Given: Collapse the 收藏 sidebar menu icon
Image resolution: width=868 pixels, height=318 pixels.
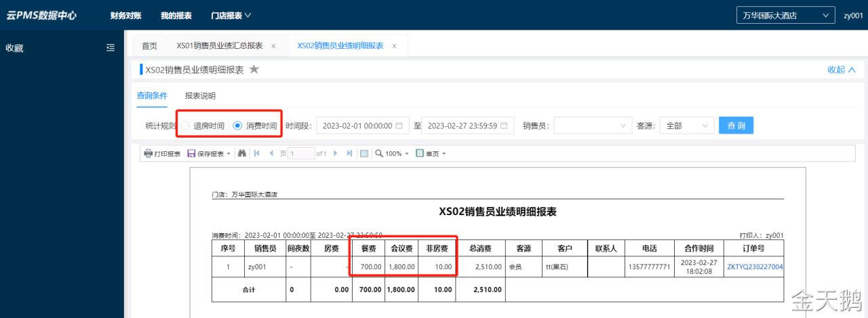Looking at the screenshot, I should [111, 48].
